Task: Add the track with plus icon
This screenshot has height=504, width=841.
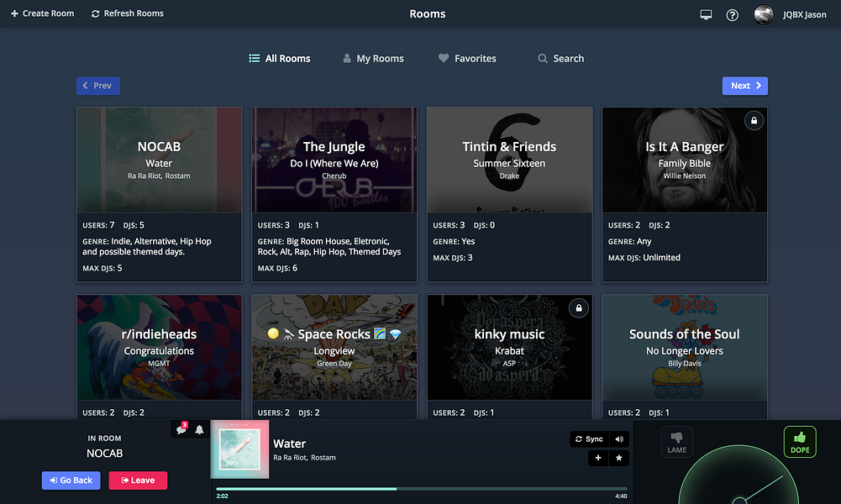Action: 598,458
